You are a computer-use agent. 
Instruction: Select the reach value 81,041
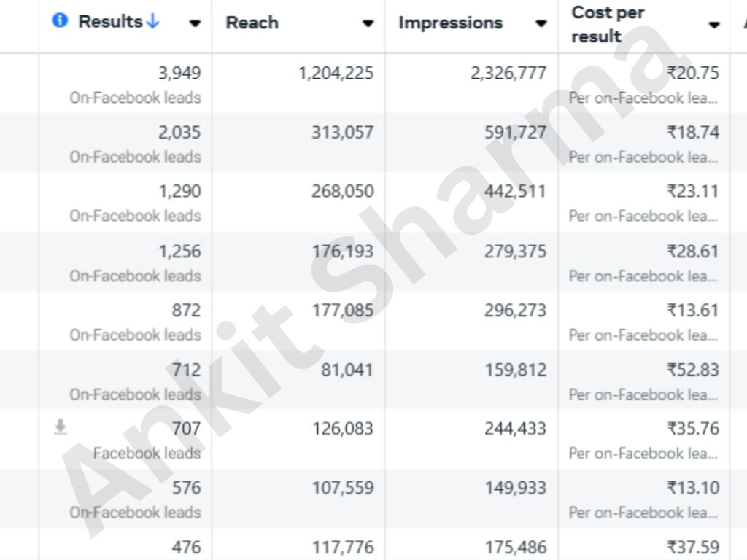[347, 370]
